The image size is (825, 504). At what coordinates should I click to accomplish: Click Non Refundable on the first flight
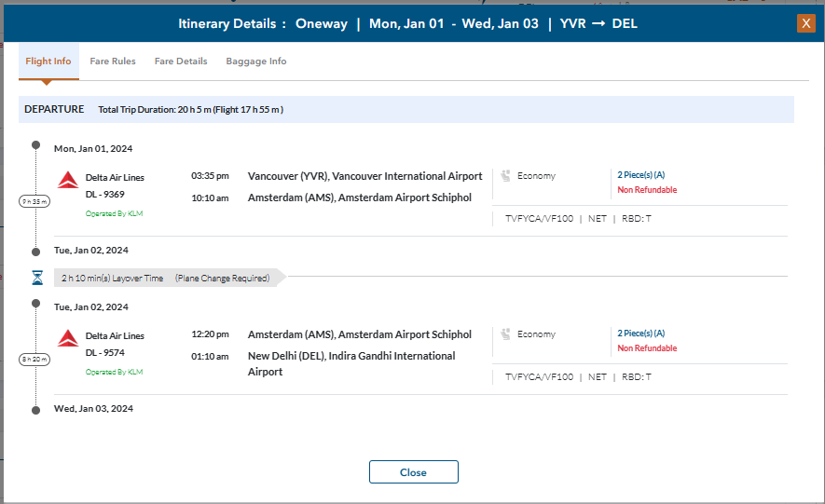click(647, 190)
